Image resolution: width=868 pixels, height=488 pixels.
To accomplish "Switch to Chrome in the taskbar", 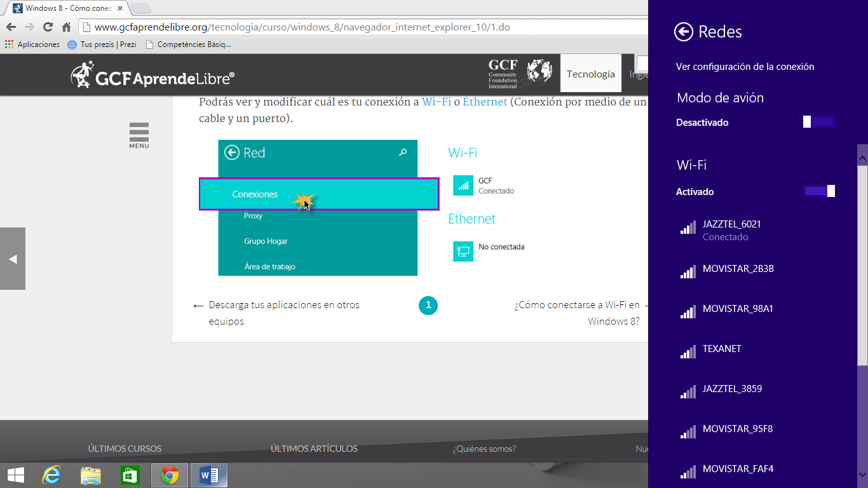I will [x=170, y=475].
